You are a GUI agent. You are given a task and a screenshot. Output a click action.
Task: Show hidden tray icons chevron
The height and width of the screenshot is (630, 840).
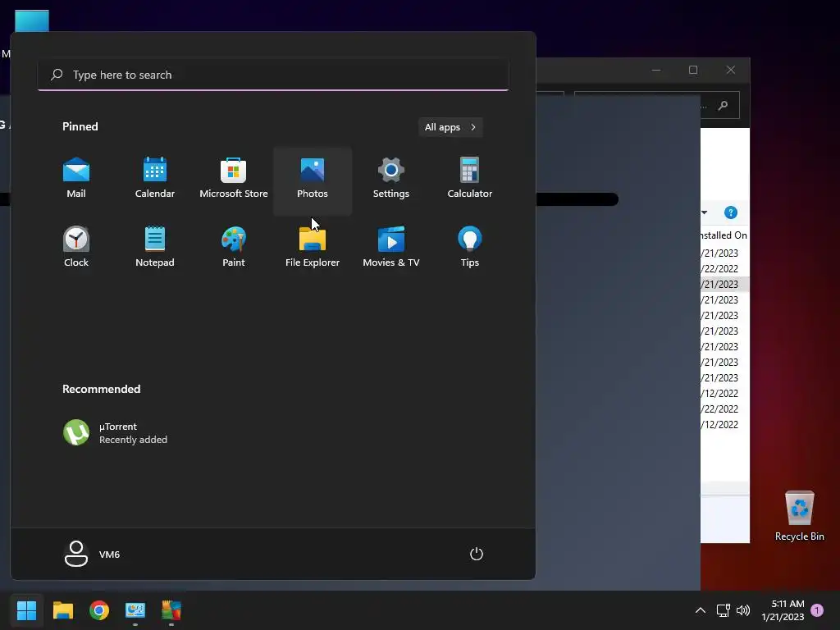point(701,610)
